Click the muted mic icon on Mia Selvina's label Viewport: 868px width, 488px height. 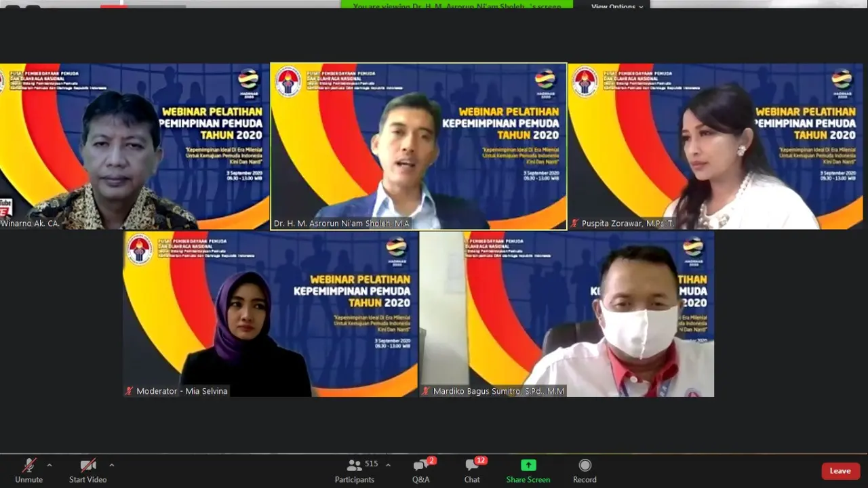pos(130,391)
